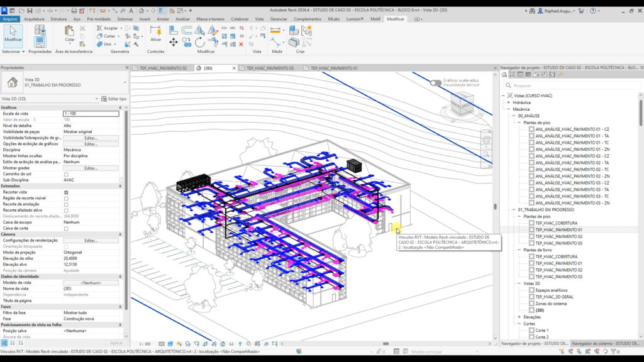This screenshot has height=362, width=644.
Task: Select Mirror - Draw Axis tool
Action: [213, 30]
